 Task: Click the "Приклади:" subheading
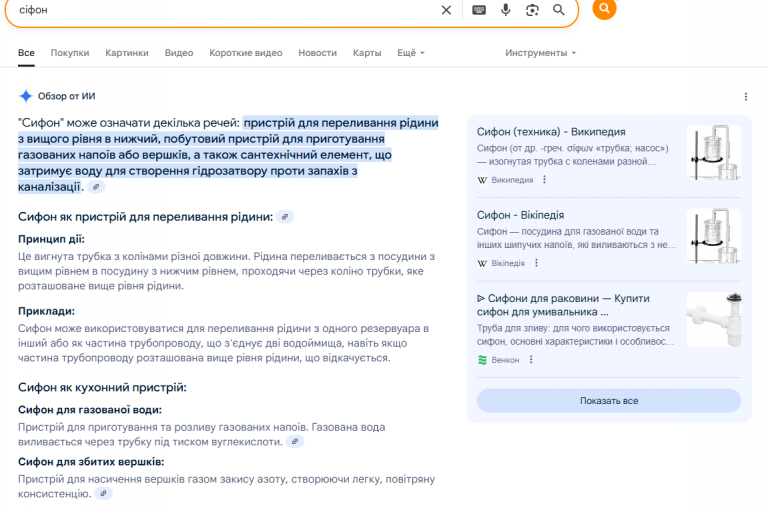tap(47, 311)
